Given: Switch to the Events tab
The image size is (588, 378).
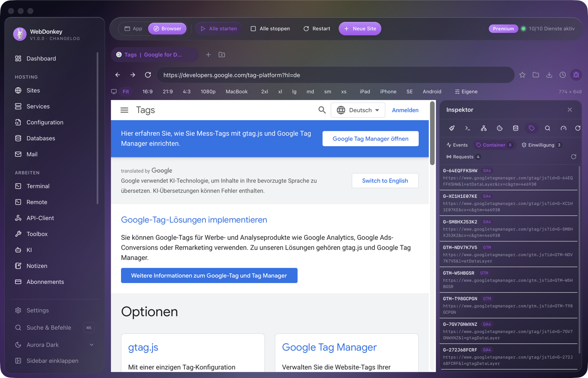Looking at the screenshot, I should pos(457,145).
